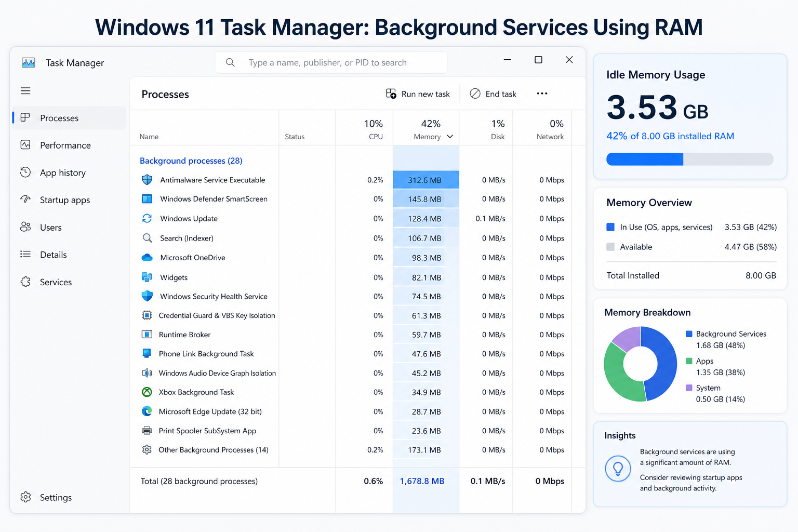Click the Run new task icon
798x532 pixels.
391,94
